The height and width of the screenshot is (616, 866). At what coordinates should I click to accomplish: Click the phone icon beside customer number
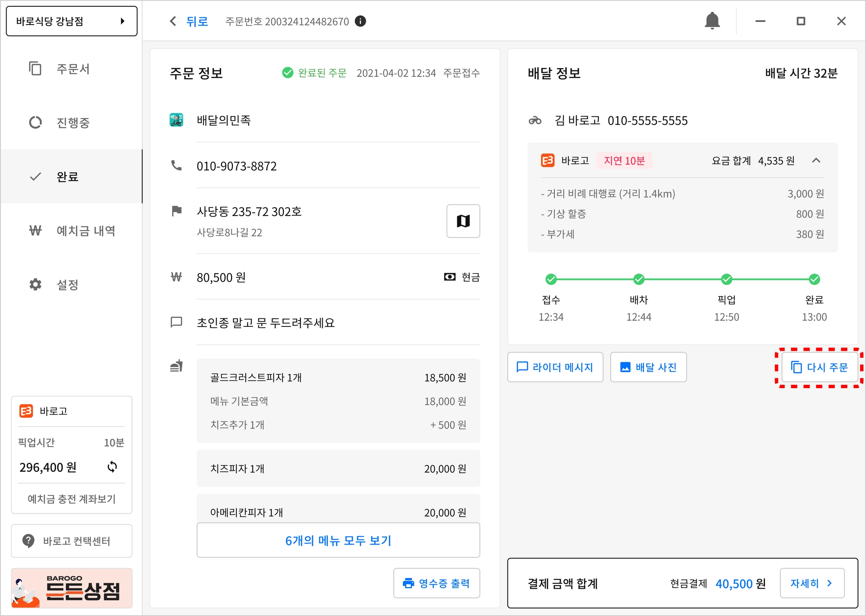(176, 166)
